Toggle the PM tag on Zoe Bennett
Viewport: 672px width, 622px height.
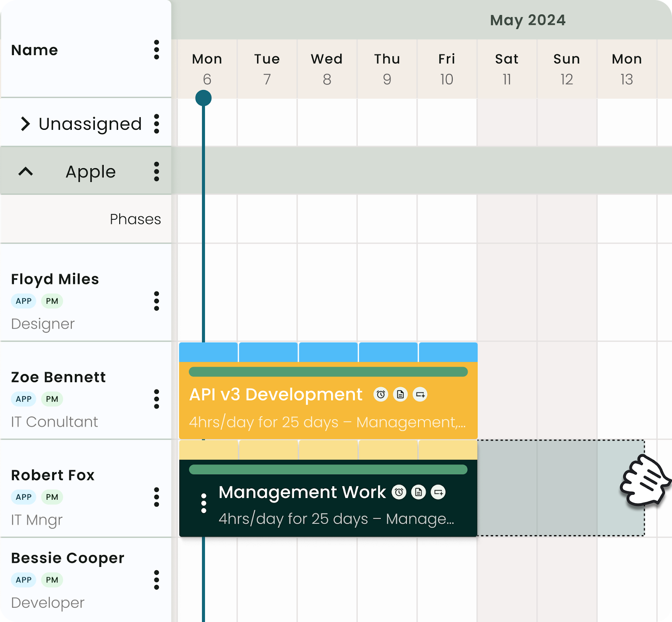[x=52, y=399]
